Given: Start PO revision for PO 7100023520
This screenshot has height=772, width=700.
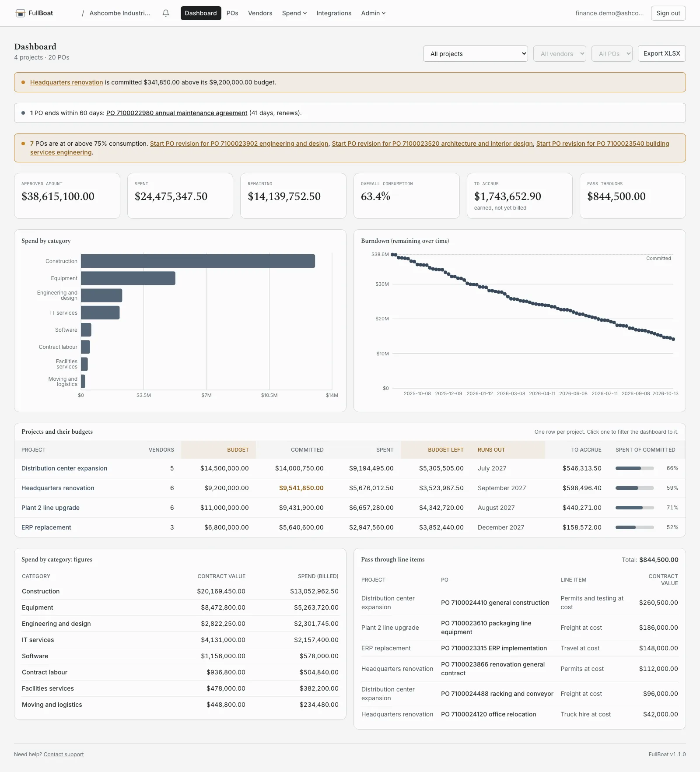Looking at the screenshot, I should tap(432, 144).
